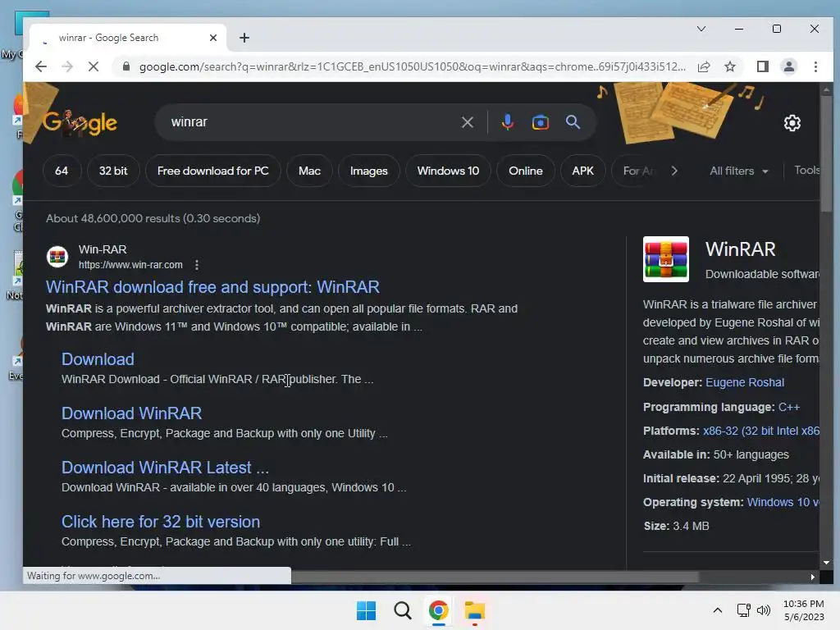Click the WinRAR knowledge panel logo
The height and width of the screenshot is (630, 840).
[x=665, y=259]
